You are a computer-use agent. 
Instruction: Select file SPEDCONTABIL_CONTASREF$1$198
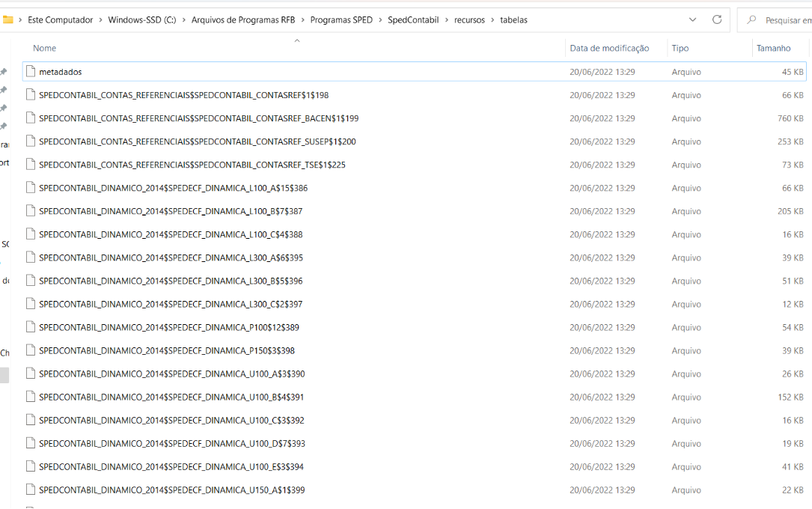pyautogui.click(x=184, y=95)
